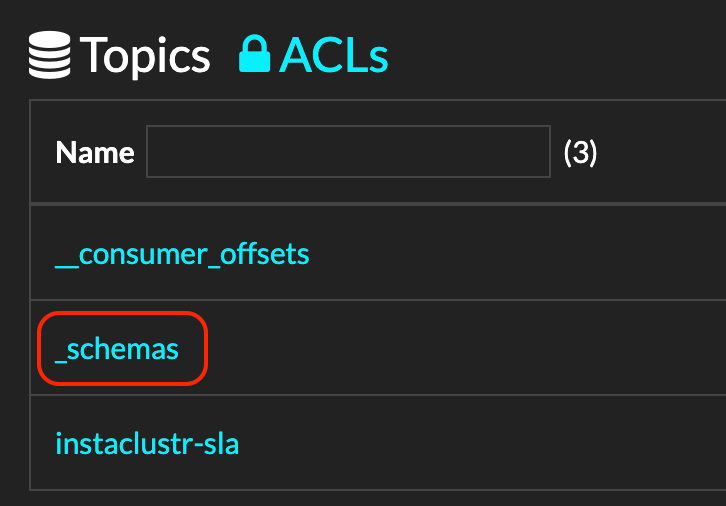Switch to the Topics tab
Image resolution: width=726 pixels, height=506 pixels.
(x=119, y=55)
